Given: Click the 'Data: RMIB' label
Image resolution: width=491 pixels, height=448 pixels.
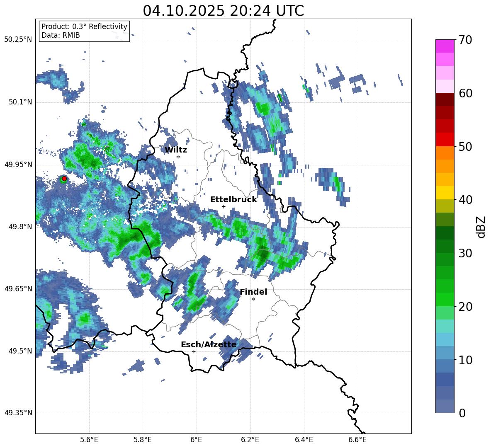Looking at the screenshot, I should coord(61,35).
